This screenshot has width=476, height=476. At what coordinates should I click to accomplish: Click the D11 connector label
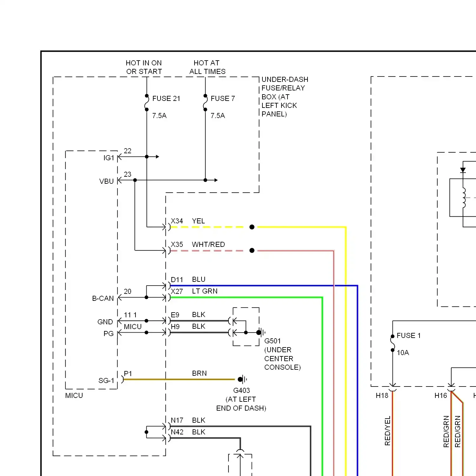pyautogui.click(x=177, y=280)
